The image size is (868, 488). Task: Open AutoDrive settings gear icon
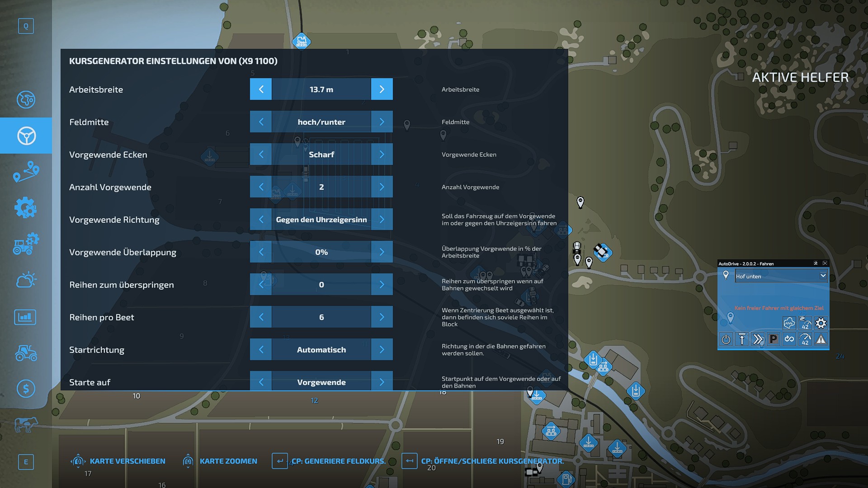pos(821,323)
